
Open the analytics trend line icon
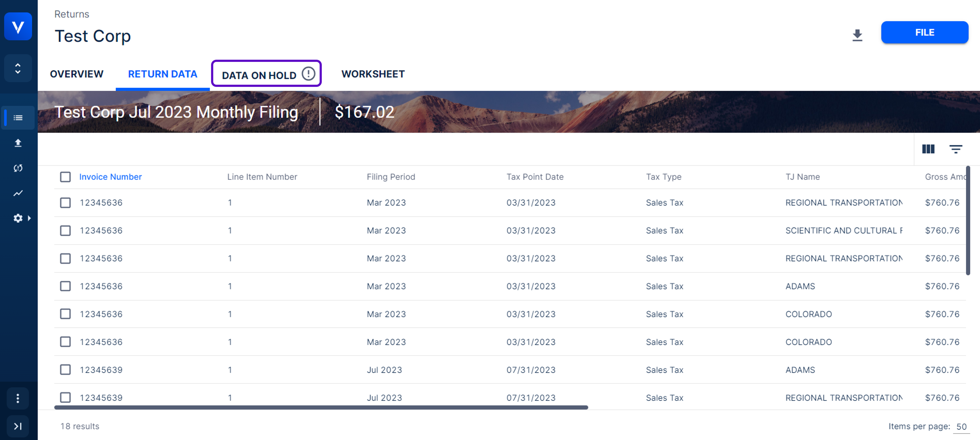coord(18,193)
